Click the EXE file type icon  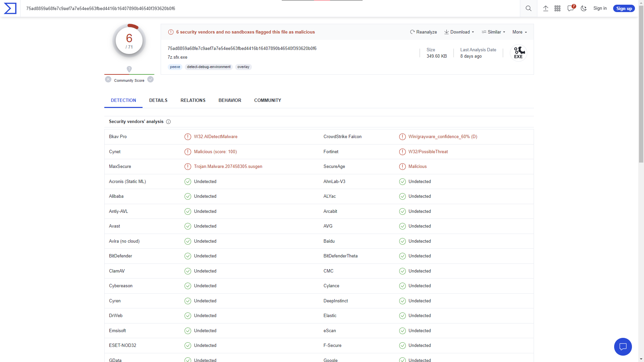[519, 53]
